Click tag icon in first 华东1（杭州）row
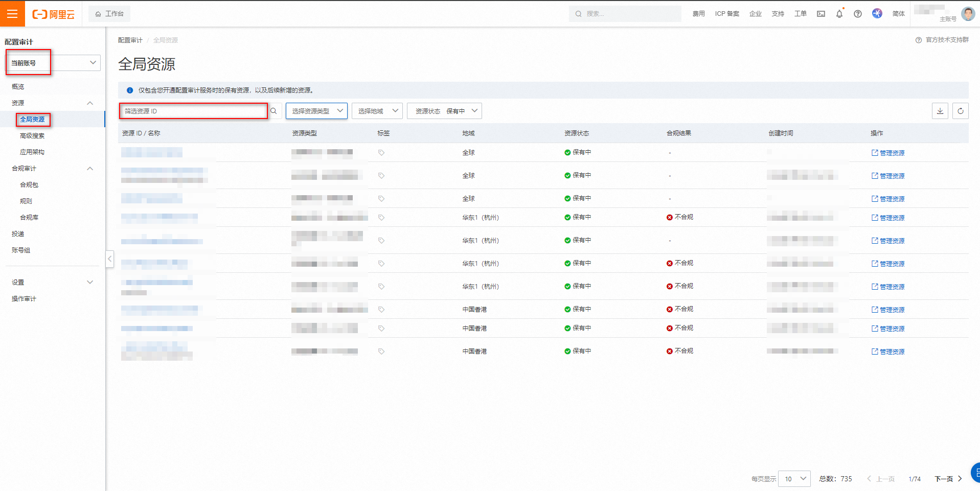The image size is (980, 491). (381, 218)
